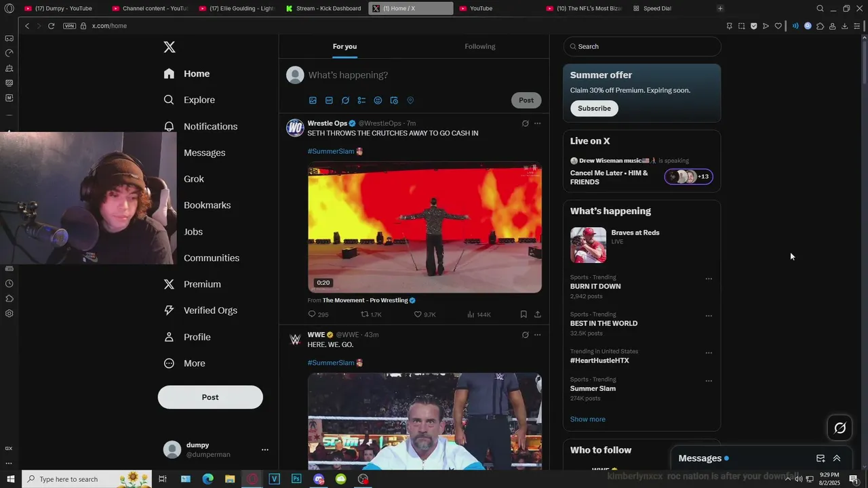Click composer Post button

click(526, 100)
